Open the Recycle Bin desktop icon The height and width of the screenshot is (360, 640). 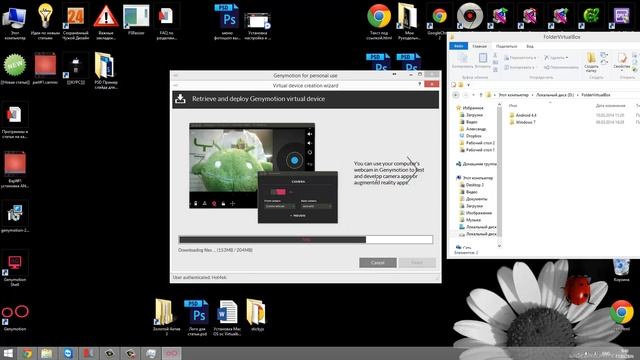point(621,269)
